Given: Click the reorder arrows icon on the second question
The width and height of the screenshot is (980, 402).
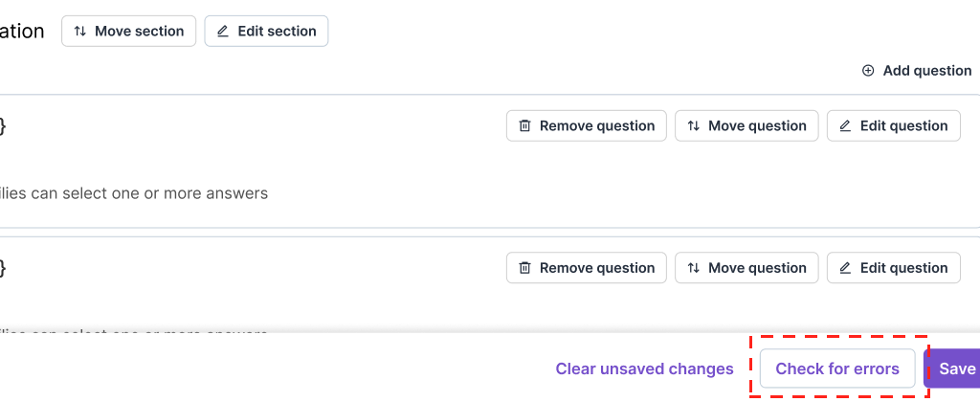Looking at the screenshot, I should (x=694, y=269).
